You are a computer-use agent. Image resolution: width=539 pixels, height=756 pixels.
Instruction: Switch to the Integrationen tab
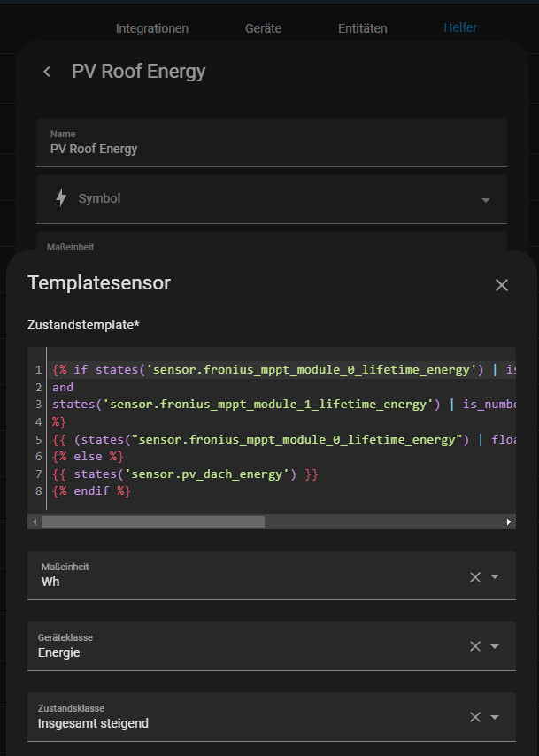pyautogui.click(x=152, y=28)
